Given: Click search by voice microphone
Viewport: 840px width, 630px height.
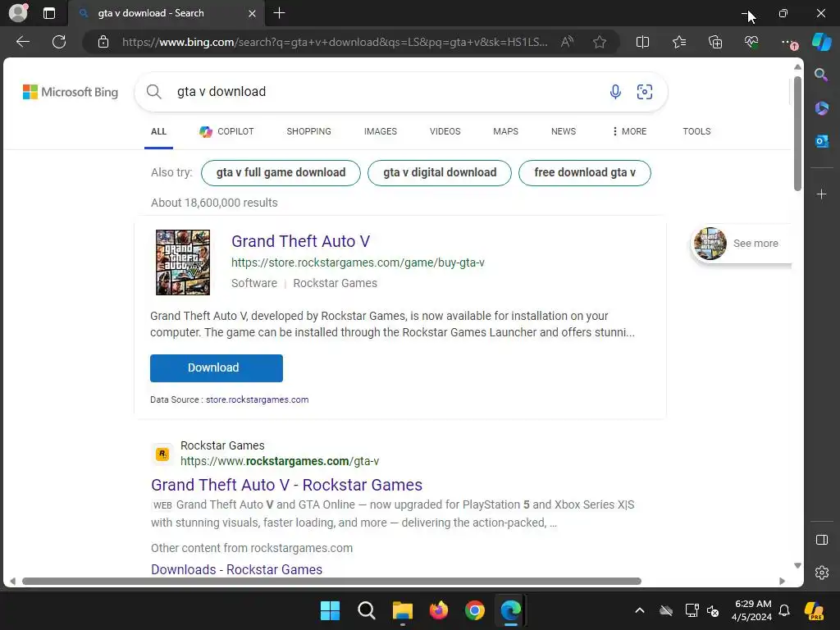Looking at the screenshot, I should point(615,92).
